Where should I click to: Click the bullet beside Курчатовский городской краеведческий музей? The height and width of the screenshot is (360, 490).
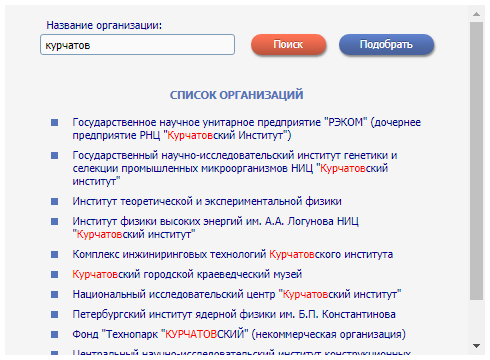54,274
